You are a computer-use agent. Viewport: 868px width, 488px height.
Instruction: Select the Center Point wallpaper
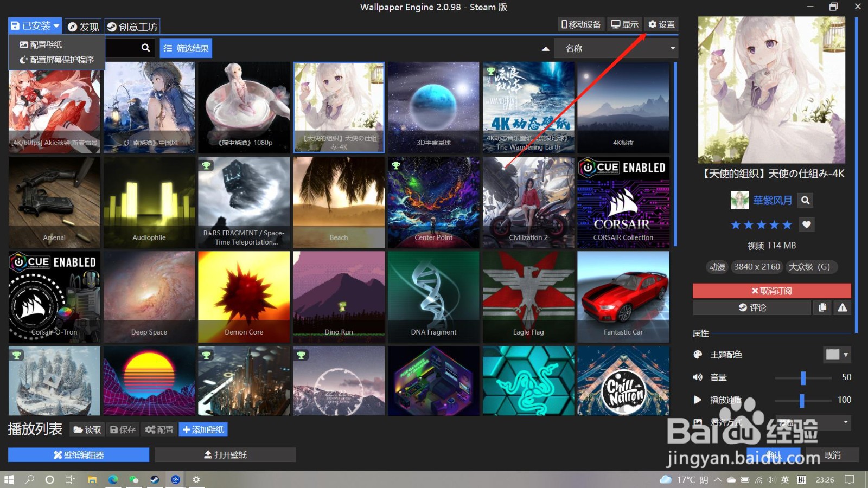(x=433, y=202)
